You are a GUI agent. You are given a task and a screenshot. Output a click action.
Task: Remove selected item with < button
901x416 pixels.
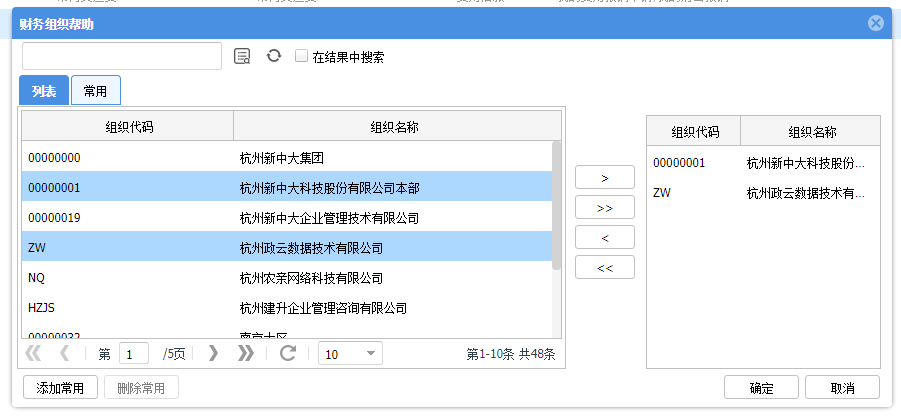click(604, 237)
